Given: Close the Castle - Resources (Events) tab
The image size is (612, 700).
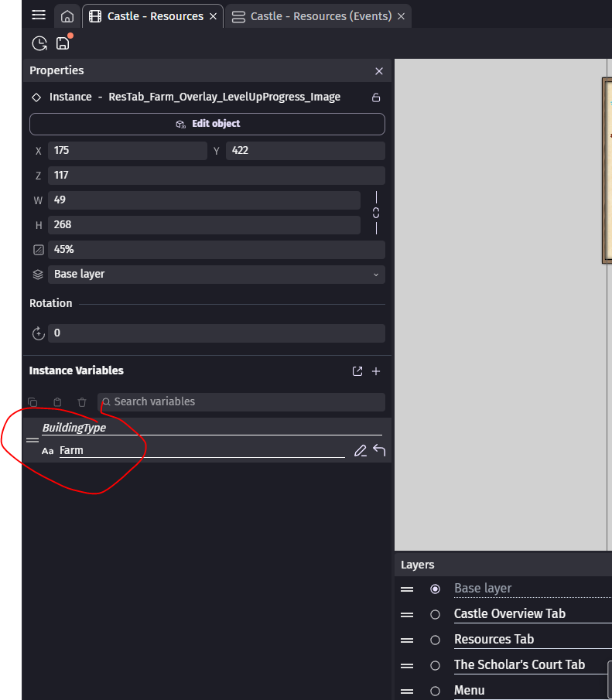Looking at the screenshot, I should point(401,16).
